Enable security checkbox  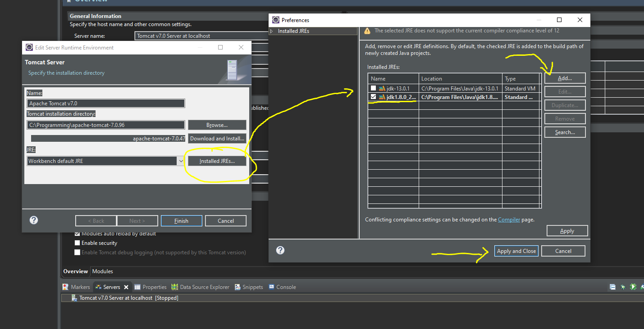coord(78,243)
